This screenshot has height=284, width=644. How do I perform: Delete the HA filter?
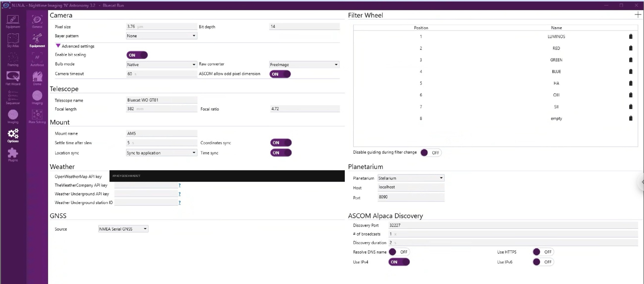(x=631, y=83)
